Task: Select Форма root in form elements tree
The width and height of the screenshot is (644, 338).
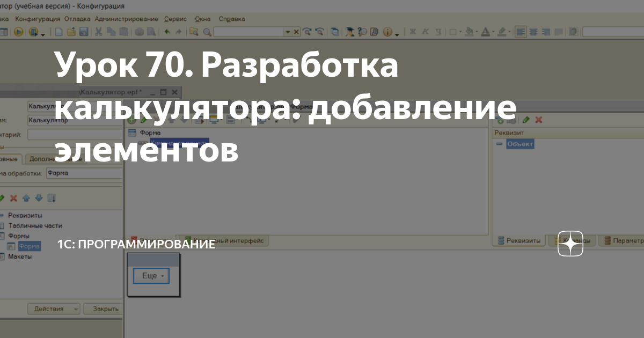Action: point(150,133)
